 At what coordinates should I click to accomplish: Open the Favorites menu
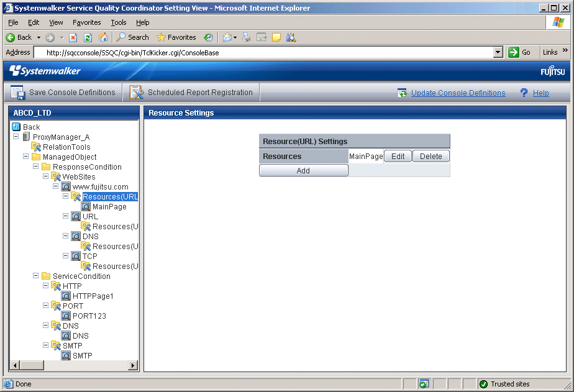tap(87, 22)
